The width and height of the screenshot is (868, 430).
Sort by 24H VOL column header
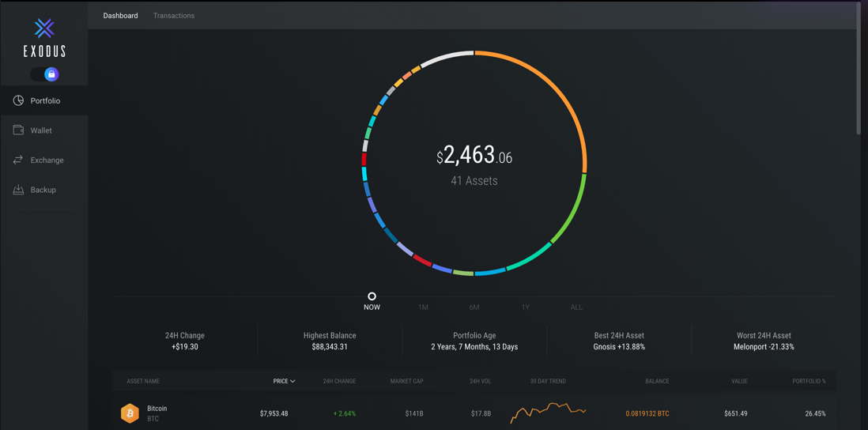coord(479,381)
